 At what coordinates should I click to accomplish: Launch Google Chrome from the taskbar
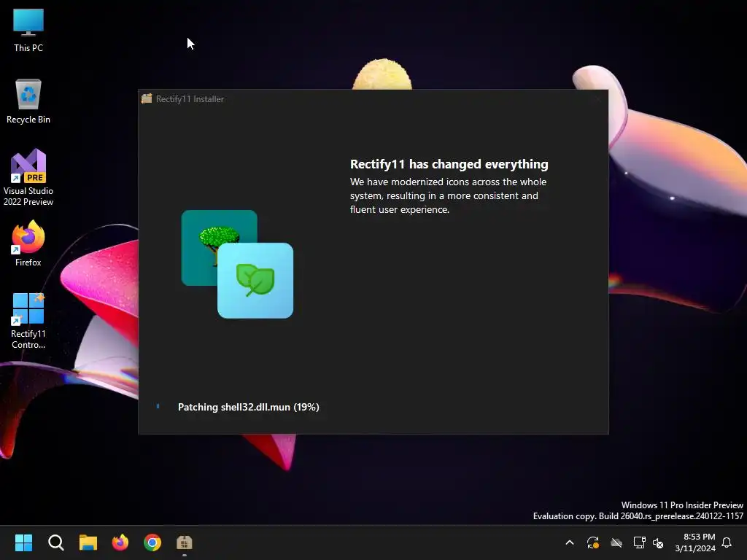(x=152, y=542)
